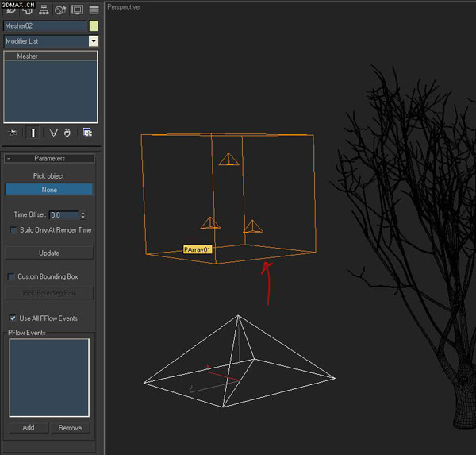Image resolution: width=476 pixels, height=455 pixels.
Task: Open the object color swatch
Action: click(94, 26)
